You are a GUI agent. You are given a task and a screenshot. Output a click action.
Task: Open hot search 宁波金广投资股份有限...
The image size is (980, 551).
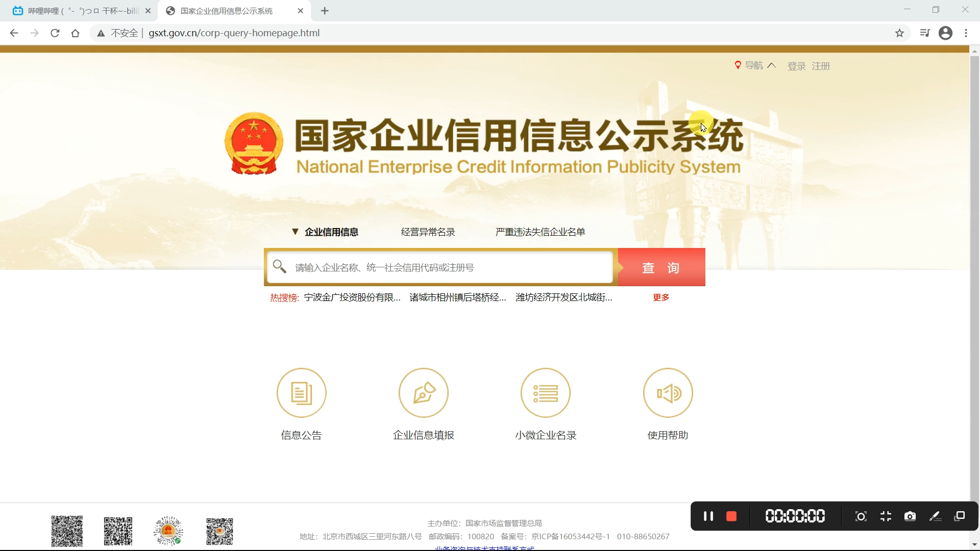[x=352, y=297]
